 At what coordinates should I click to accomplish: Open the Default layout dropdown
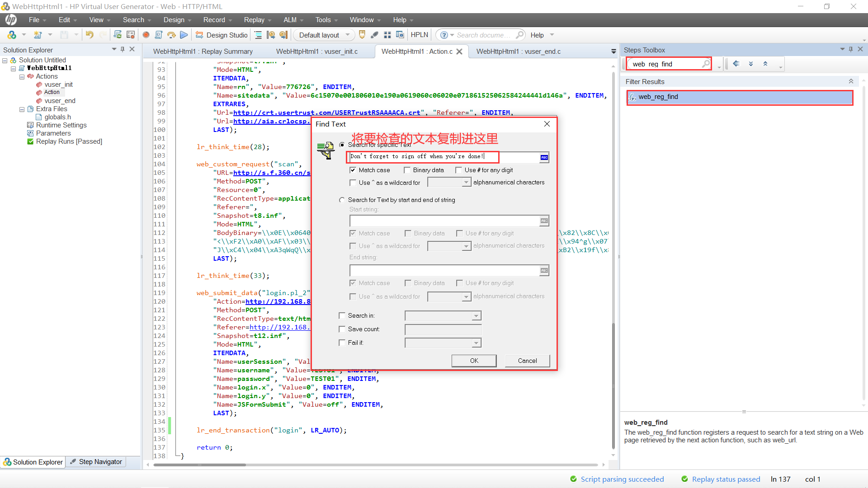pyautogui.click(x=324, y=35)
